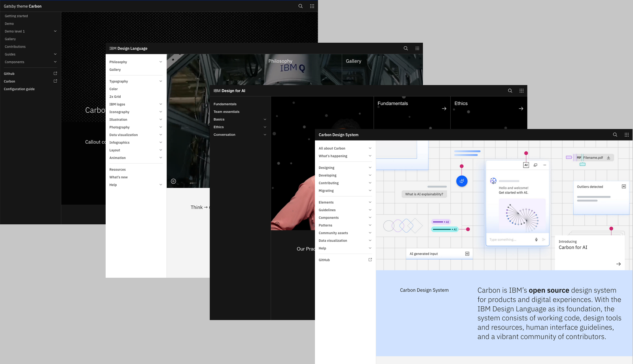Expand Demo level 1 in Gatsby sidebar
633x364 pixels.
55,31
